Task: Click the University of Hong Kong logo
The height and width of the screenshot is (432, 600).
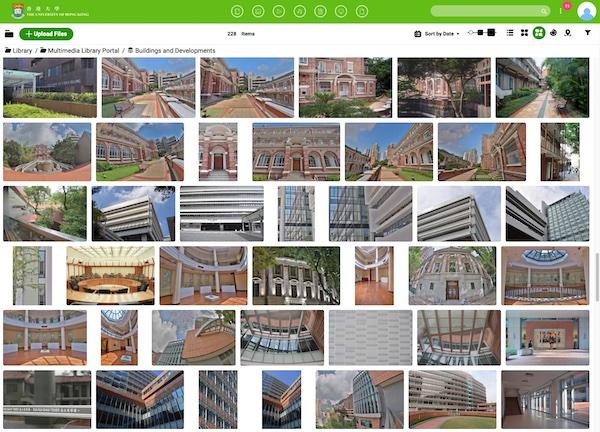Action: coord(51,11)
